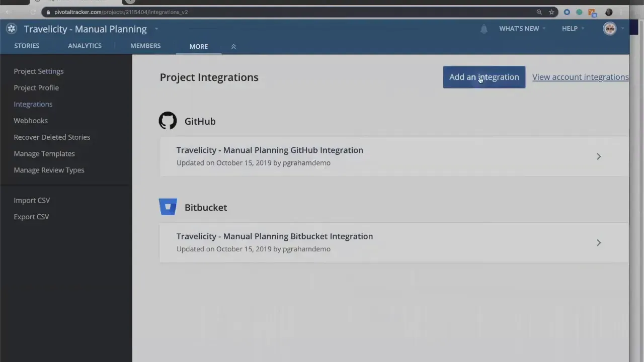644x362 pixels.
Task: Open the notifications bell
Action: [484, 29]
